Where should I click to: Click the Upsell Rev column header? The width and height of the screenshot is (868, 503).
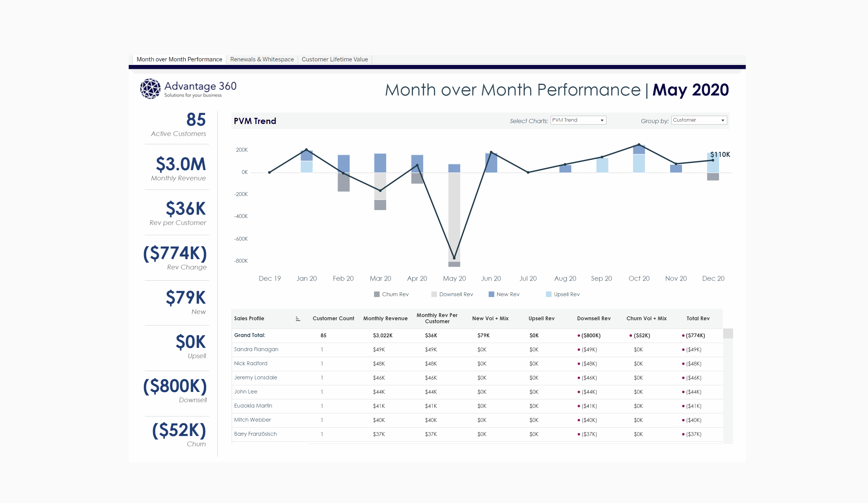(542, 318)
